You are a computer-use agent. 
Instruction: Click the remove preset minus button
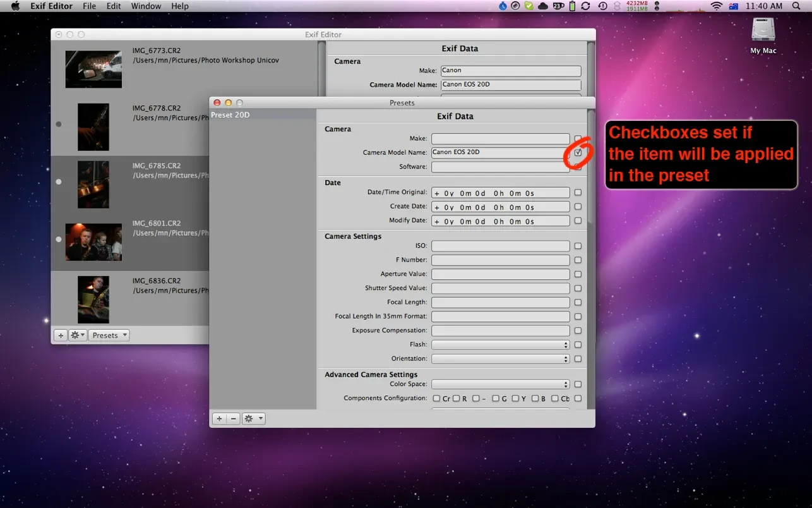233,418
